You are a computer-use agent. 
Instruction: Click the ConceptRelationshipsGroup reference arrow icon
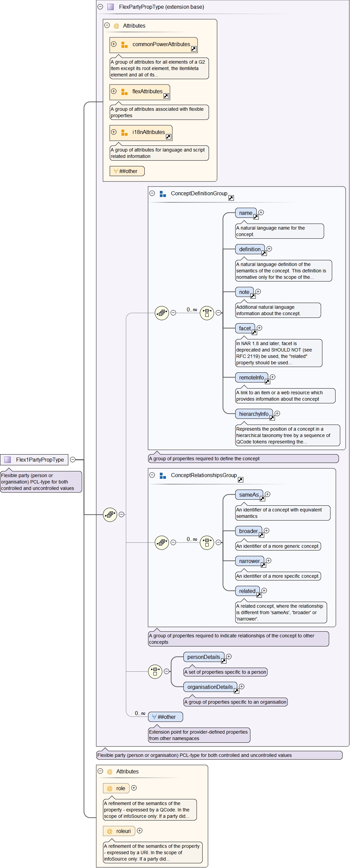pyautogui.click(x=241, y=480)
